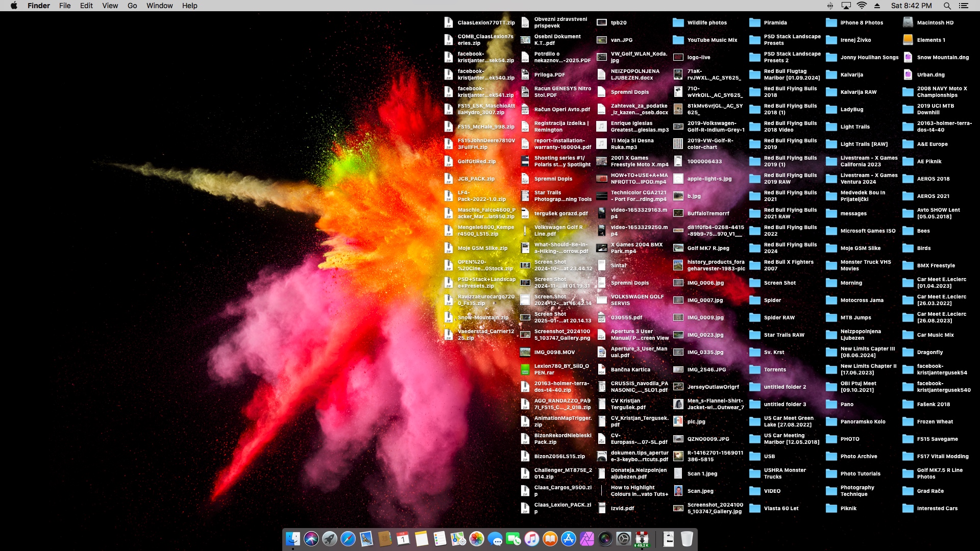980x551 pixels.
Task: Open iTunes from the Dock
Action: [x=531, y=539]
